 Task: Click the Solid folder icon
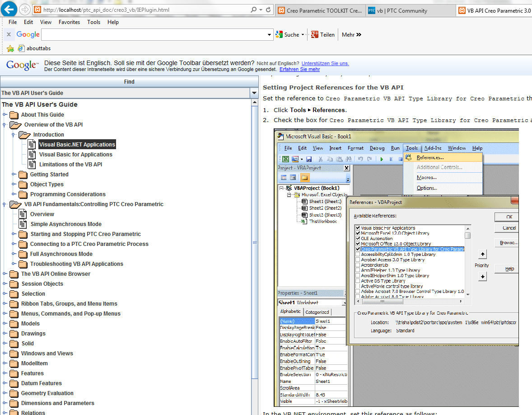[x=14, y=343]
